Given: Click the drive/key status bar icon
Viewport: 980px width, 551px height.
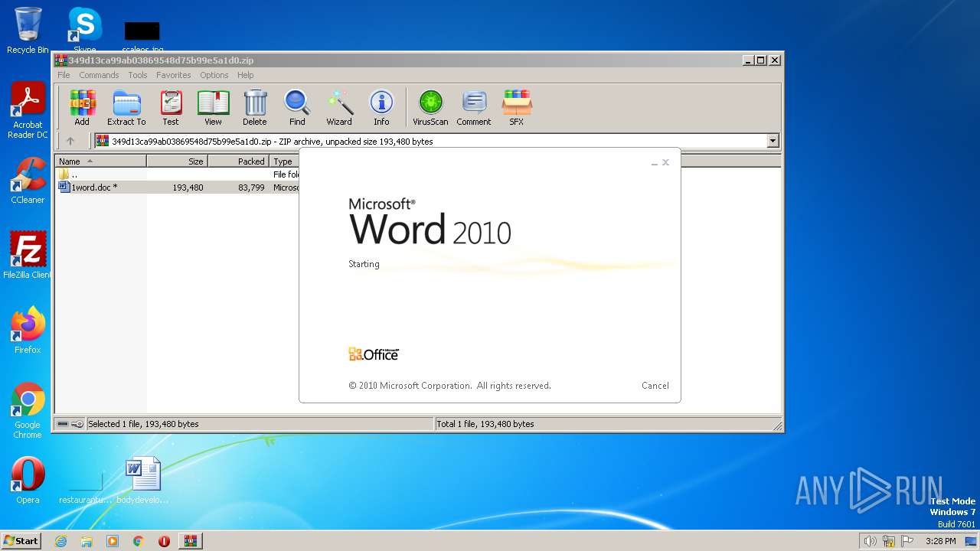Looking at the screenshot, I should click(70, 424).
